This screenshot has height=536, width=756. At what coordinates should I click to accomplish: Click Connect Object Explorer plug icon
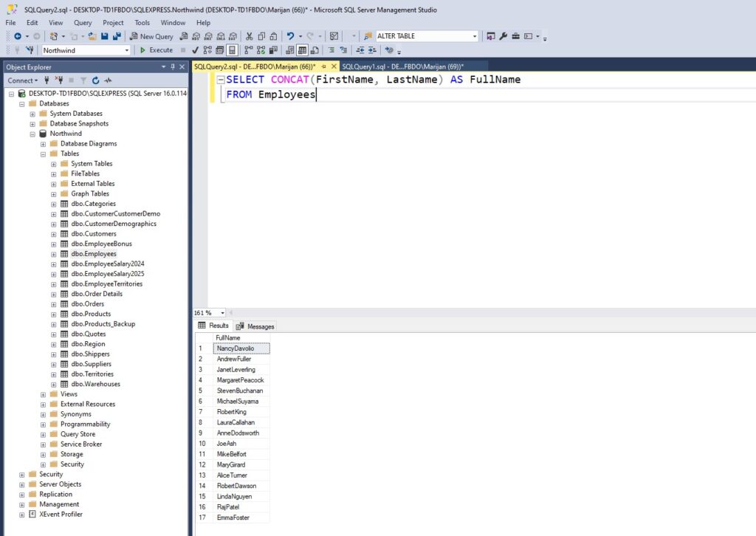point(47,80)
